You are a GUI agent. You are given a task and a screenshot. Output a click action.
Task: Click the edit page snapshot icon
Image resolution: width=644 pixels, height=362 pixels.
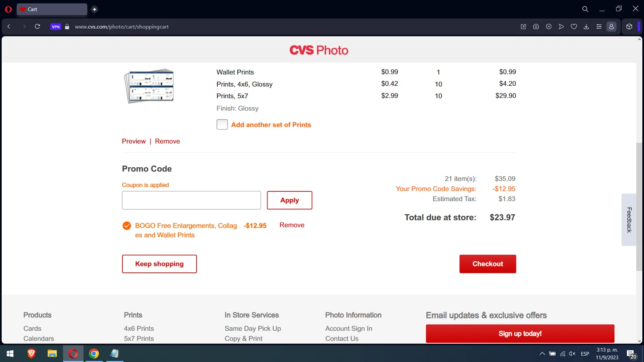coord(523,27)
